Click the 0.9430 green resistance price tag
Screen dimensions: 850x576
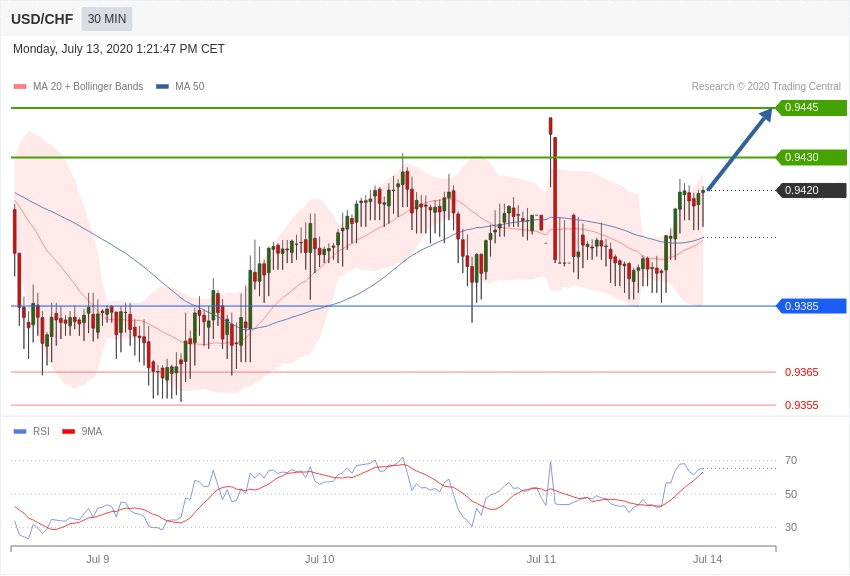click(x=811, y=157)
